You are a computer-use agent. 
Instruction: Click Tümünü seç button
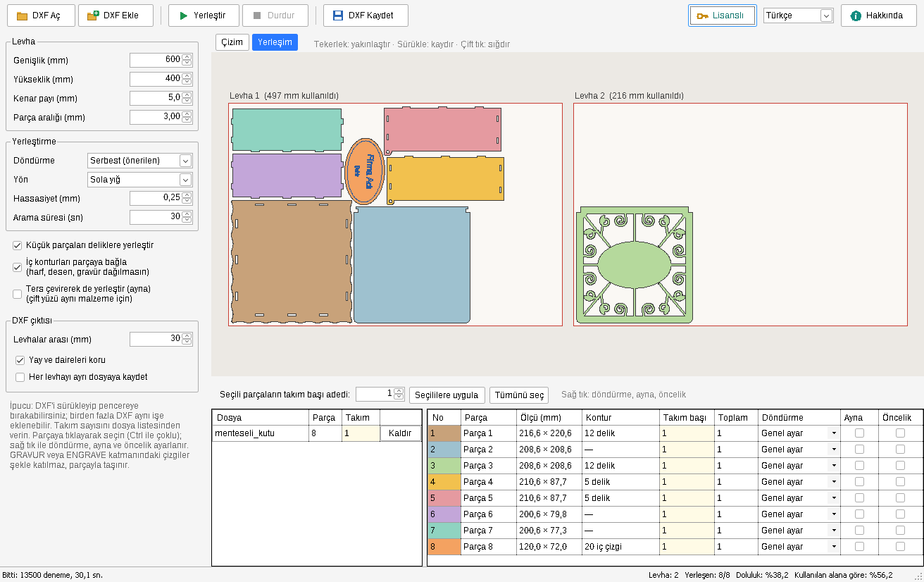pyautogui.click(x=518, y=395)
